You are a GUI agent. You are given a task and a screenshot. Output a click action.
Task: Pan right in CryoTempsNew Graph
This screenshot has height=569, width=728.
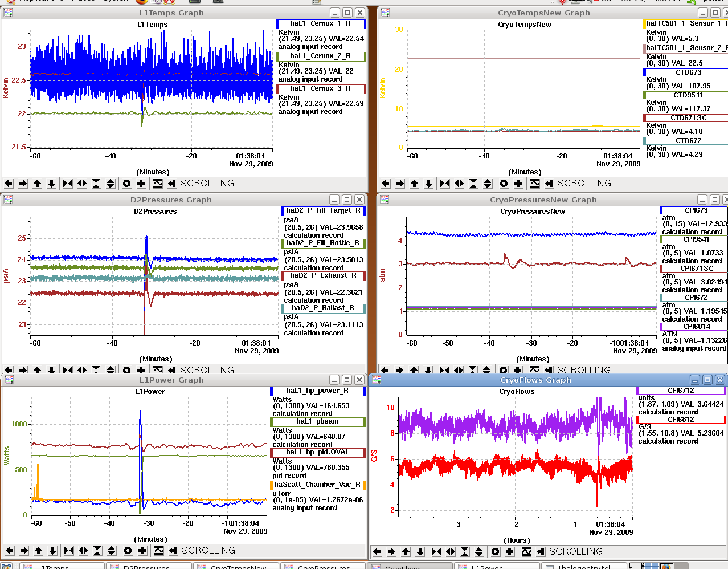click(400, 184)
